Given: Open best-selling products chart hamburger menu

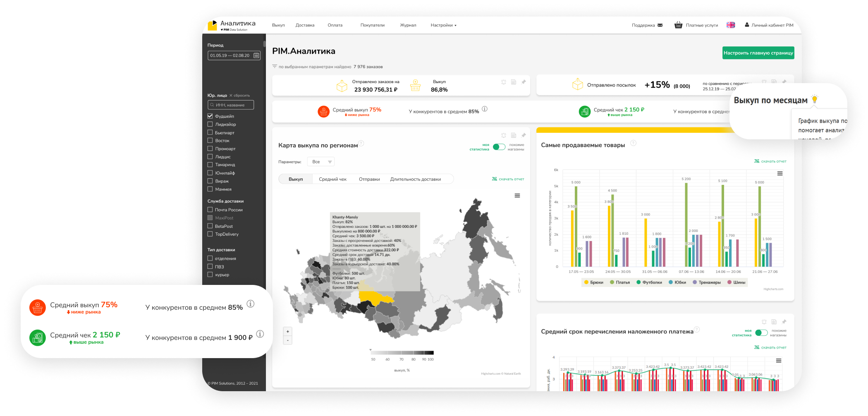Looking at the screenshot, I should pyautogui.click(x=780, y=174).
